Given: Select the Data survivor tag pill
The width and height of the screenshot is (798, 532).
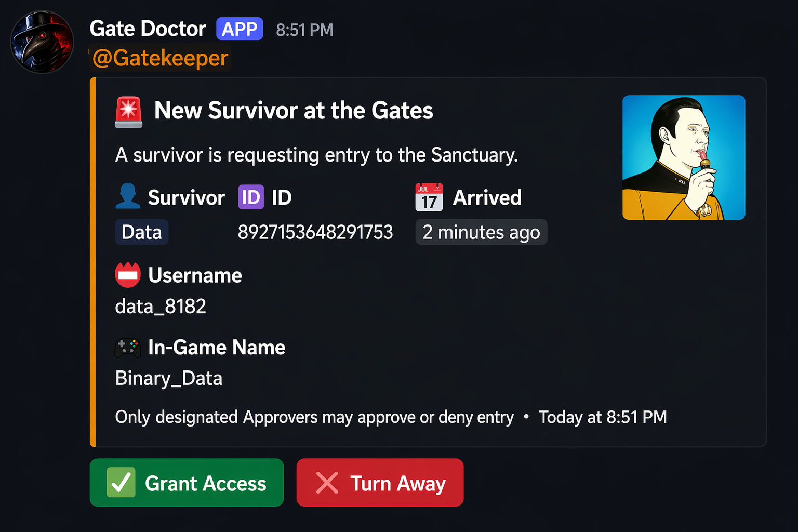Looking at the screenshot, I should pyautogui.click(x=141, y=232).
